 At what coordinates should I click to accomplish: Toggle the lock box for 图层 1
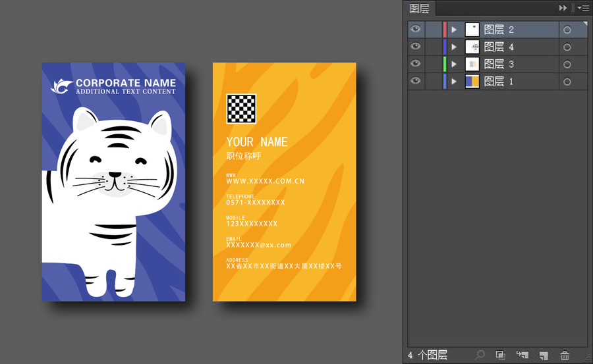coord(434,81)
